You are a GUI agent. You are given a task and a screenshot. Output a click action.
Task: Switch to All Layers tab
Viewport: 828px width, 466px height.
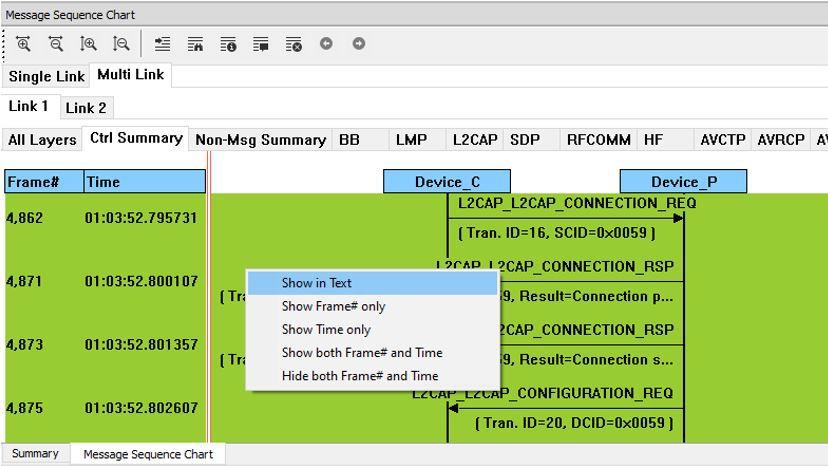pos(42,139)
